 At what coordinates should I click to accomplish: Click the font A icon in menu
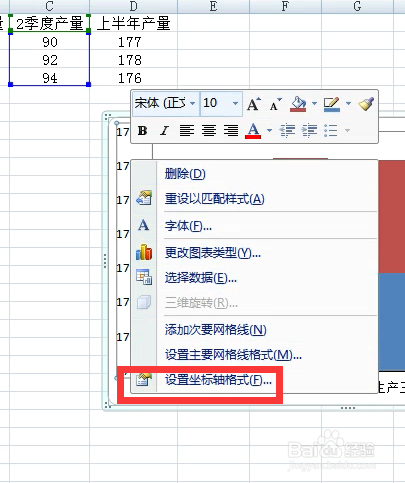[x=144, y=225]
